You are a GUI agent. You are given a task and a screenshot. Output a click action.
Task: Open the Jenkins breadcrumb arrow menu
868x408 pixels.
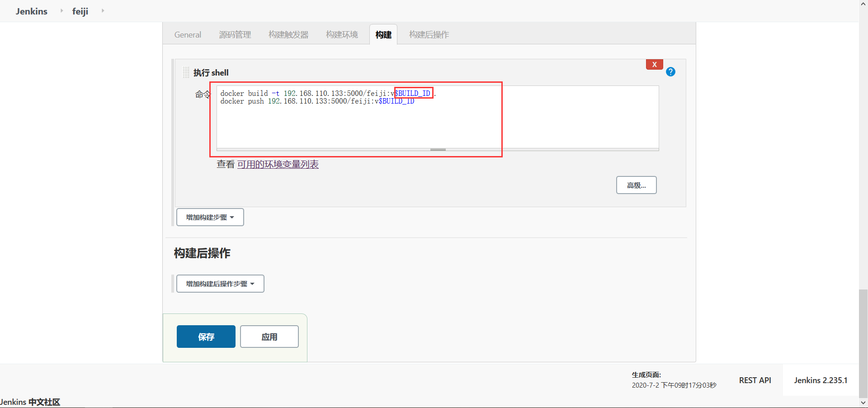[61, 10]
